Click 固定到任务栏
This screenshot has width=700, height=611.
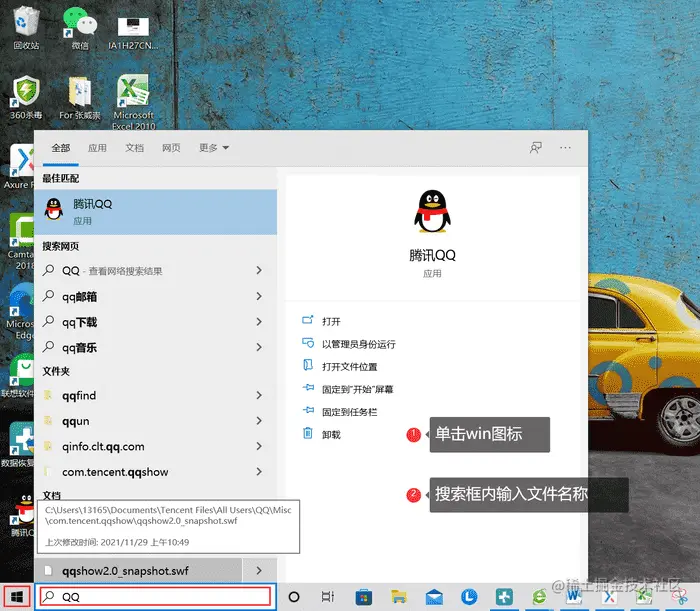pyautogui.click(x=350, y=412)
